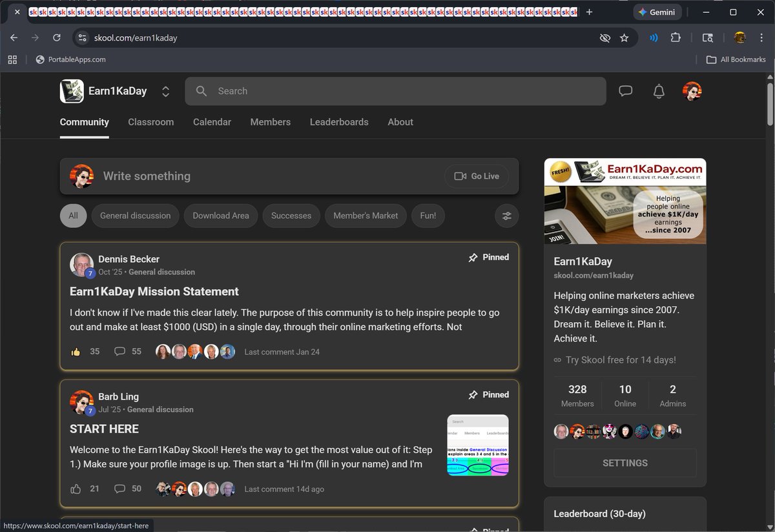
Task: Click Last comment 14d ago text
Action: pyautogui.click(x=284, y=489)
